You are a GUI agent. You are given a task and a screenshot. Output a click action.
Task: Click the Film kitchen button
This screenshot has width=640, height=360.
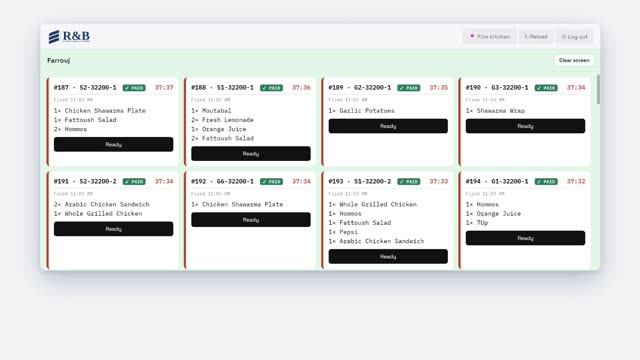(x=489, y=37)
